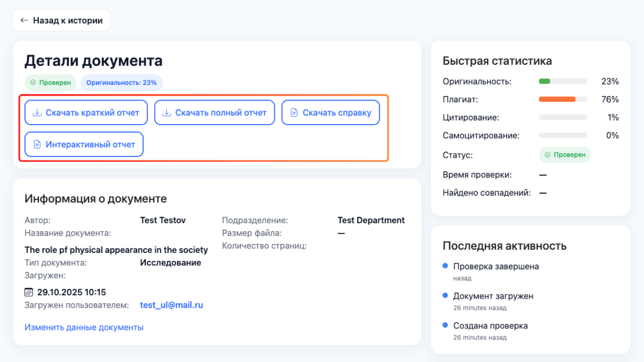Select the document title 'The role pf physical appearance'
Screen dimensions: 644x362
(x=116, y=249)
